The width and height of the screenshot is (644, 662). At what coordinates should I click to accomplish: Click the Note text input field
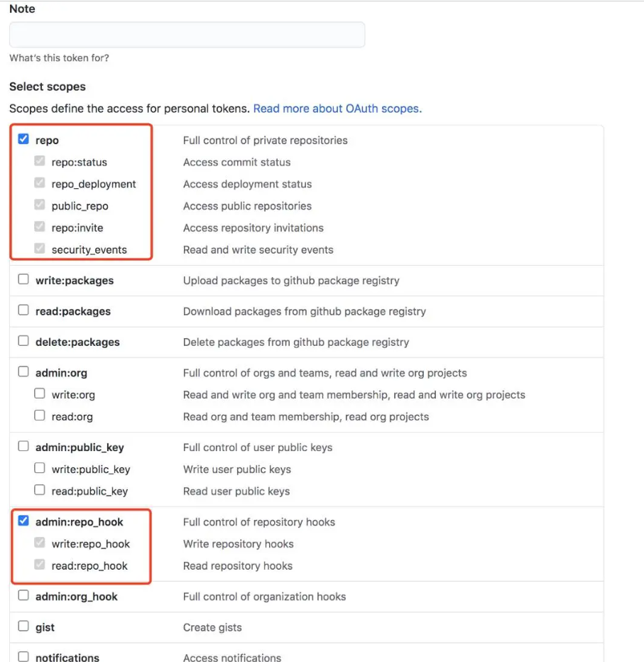(x=187, y=35)
